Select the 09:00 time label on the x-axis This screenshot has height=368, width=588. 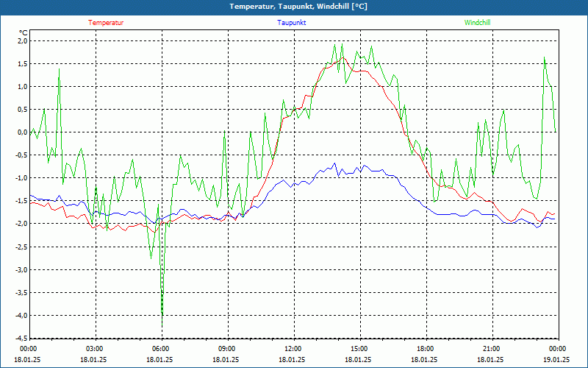226,349
